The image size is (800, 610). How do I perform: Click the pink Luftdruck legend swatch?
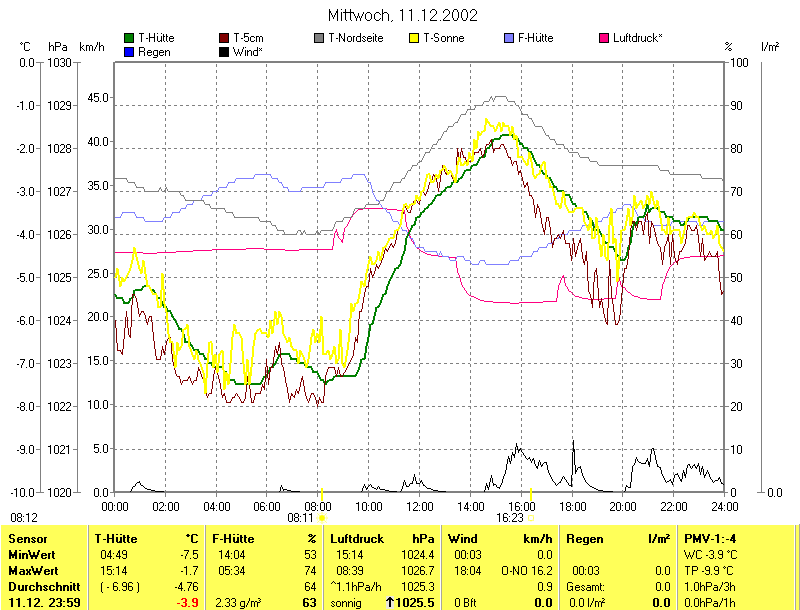(x=604, y=38)
